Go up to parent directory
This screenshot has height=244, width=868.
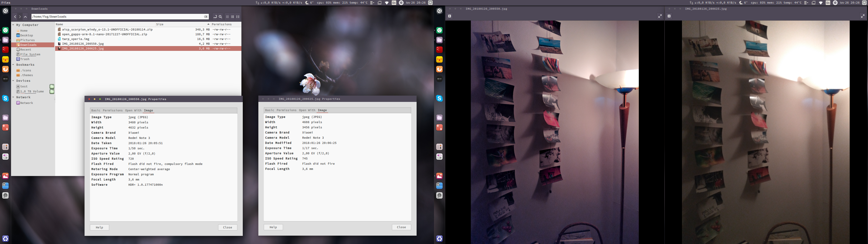click(x=25, y=16)
